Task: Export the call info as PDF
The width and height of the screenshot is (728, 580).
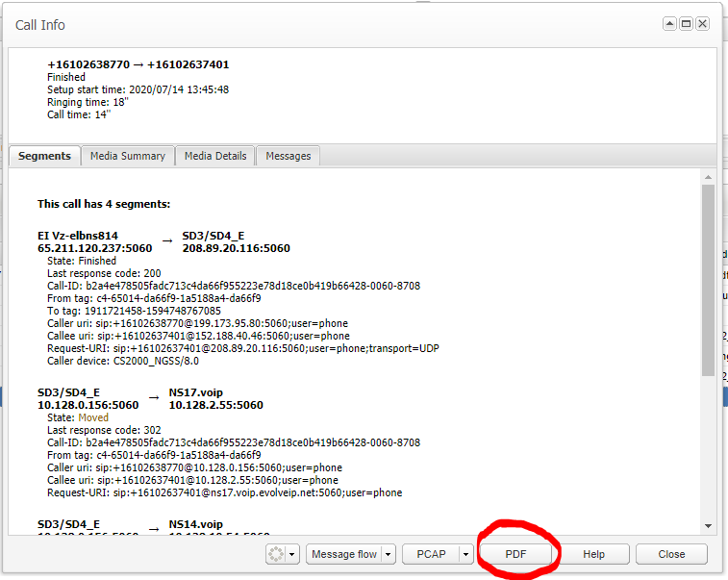Action: (x=517, y=554)
